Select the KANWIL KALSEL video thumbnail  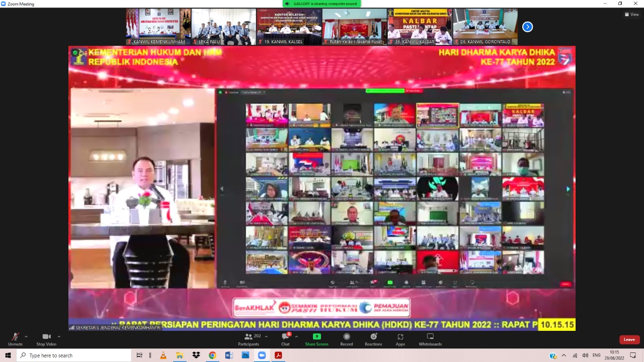[289, 27]
